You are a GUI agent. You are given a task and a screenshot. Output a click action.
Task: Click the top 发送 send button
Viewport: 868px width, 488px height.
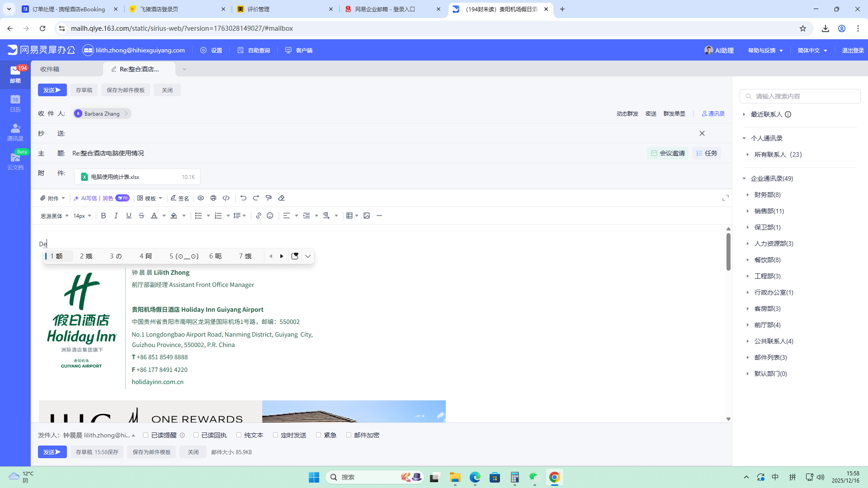click(x=52, y=90)
